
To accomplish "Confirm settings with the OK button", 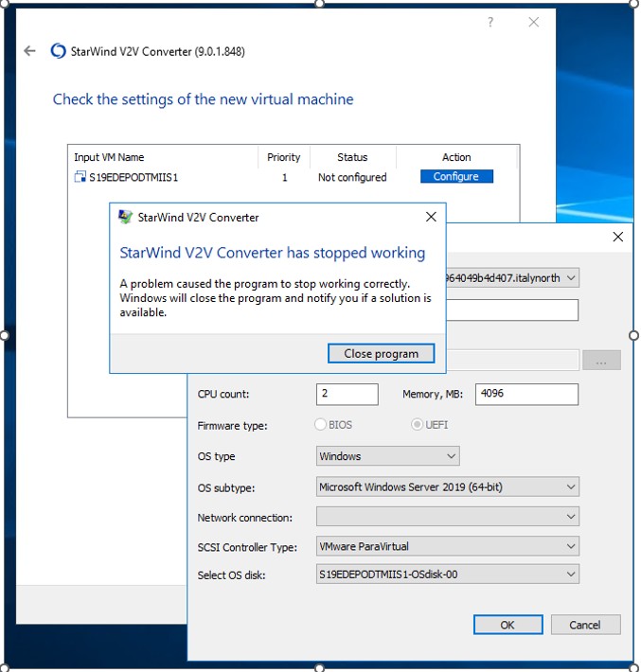I will 508,625.
